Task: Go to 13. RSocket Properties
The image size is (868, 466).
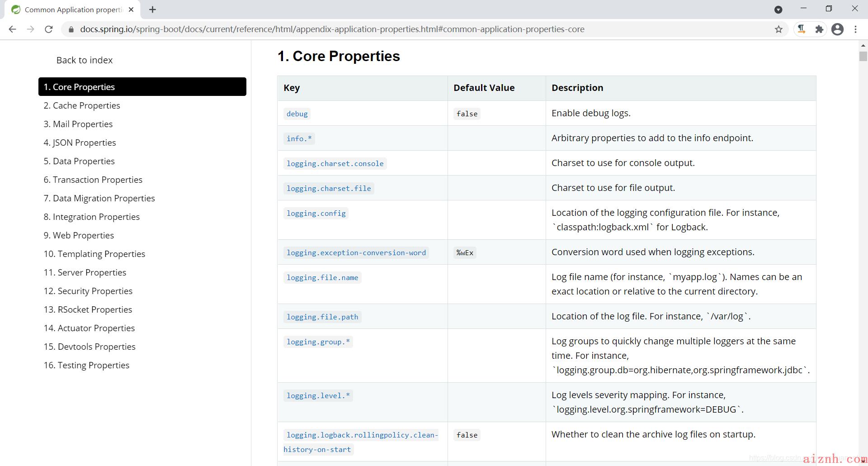Action: [x=88, y=309]
